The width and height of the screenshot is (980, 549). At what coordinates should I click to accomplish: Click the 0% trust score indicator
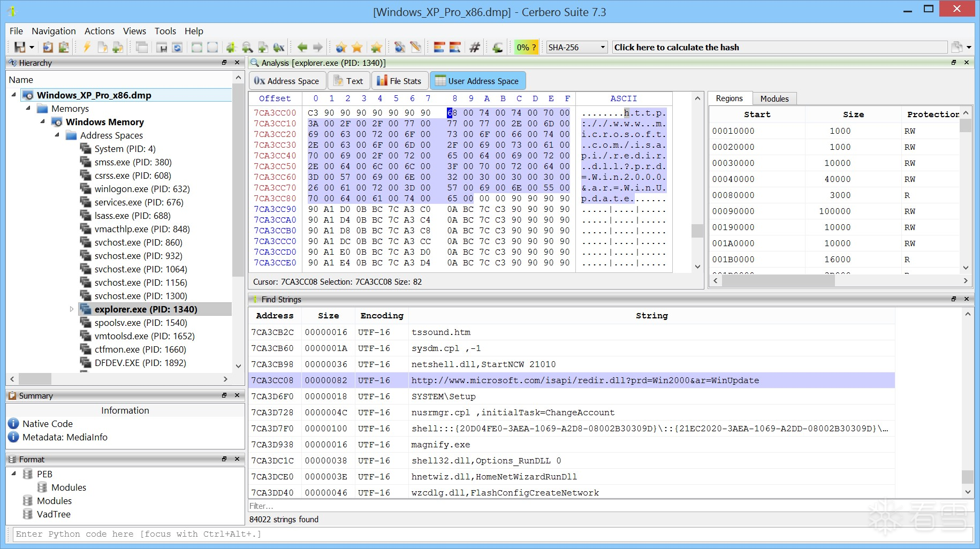(526, 48)
